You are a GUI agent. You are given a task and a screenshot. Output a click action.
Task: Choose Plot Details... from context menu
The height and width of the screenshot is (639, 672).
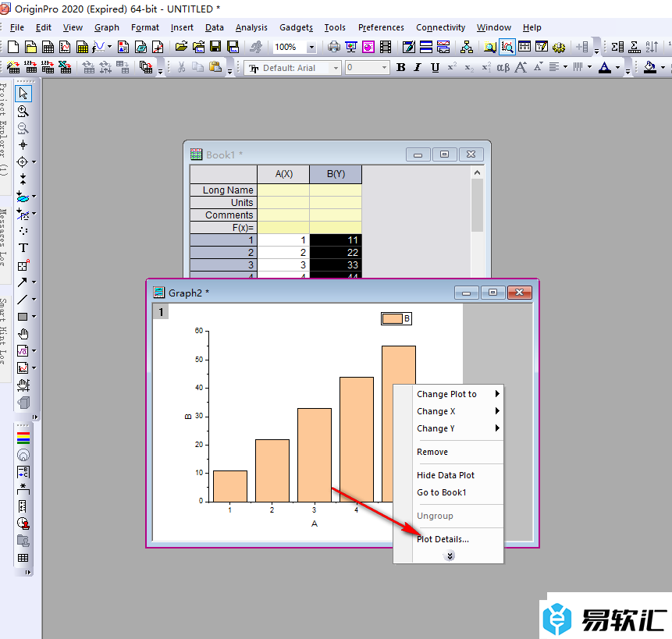click(x=443, y=539)
